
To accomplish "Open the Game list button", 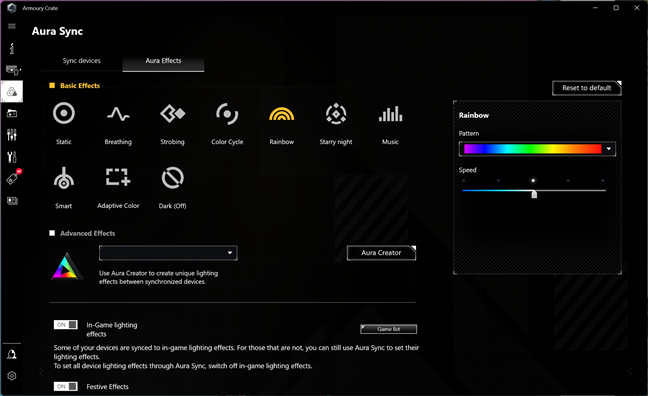I will 388,329.
